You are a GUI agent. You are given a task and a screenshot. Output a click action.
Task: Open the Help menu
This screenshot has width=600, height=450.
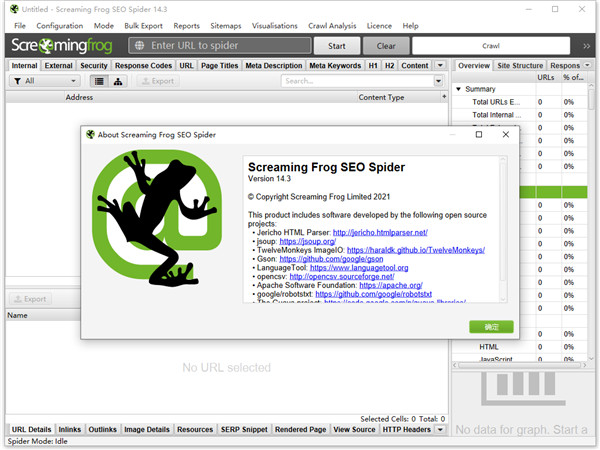[x=411, y=26]
